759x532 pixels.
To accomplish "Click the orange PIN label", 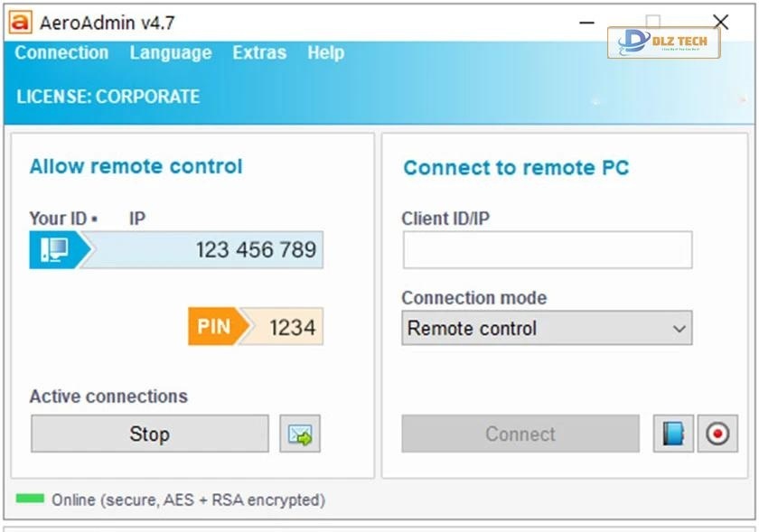I will (214, 326).
